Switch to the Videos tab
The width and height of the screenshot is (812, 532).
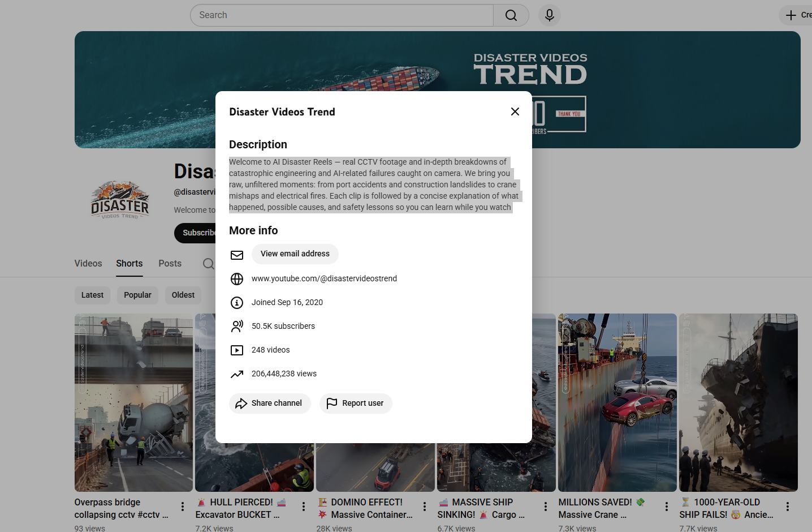click(x=88, y=264)
